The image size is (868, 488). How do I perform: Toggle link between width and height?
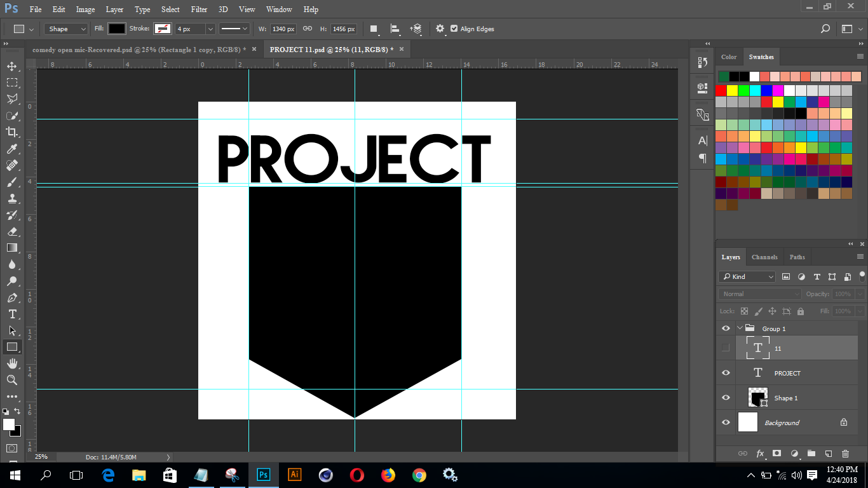308,29
